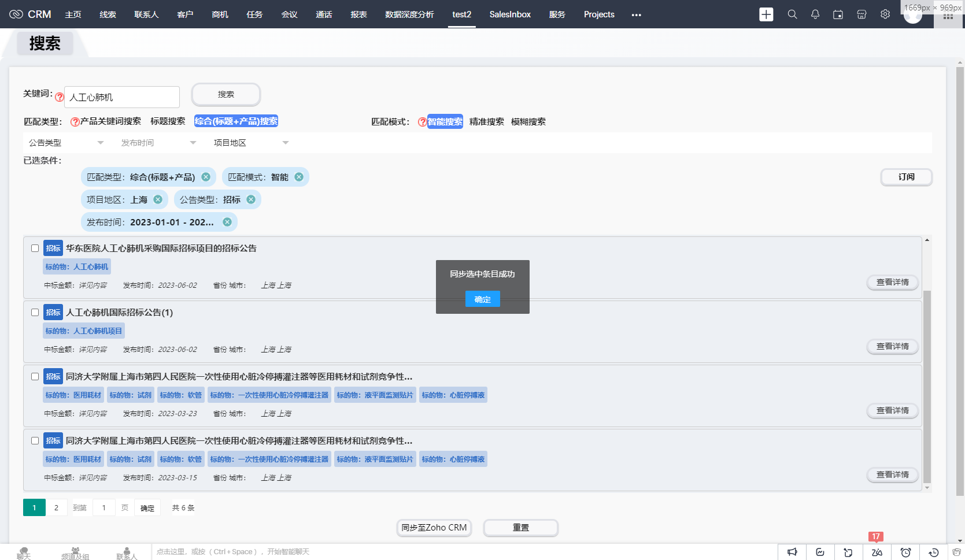This screenshot has width=965, height=560.
Task: Switch to the SalesInbox tab
Action: (509, 14)
